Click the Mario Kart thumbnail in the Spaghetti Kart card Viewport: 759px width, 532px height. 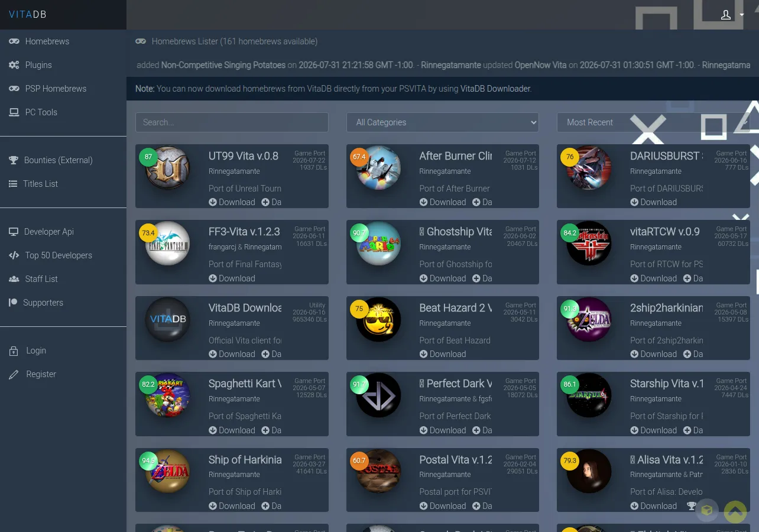coord(168,395)
